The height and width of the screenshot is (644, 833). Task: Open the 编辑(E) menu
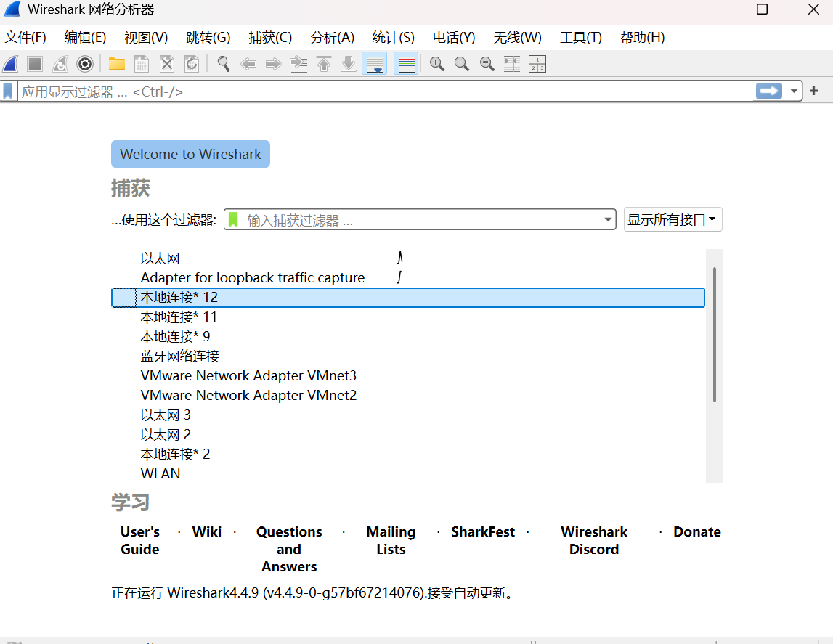[x=85, y=38]
